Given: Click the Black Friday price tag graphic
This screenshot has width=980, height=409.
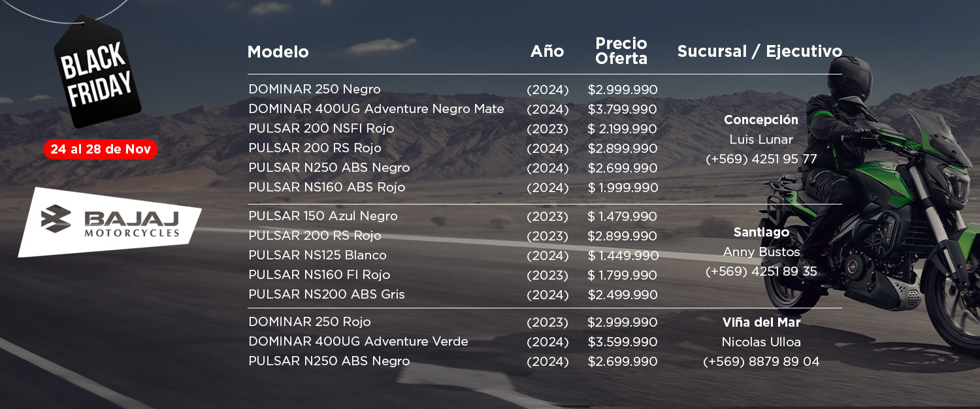Looking at the screenshot, I should pyautogui.click(x=97, y=73).
